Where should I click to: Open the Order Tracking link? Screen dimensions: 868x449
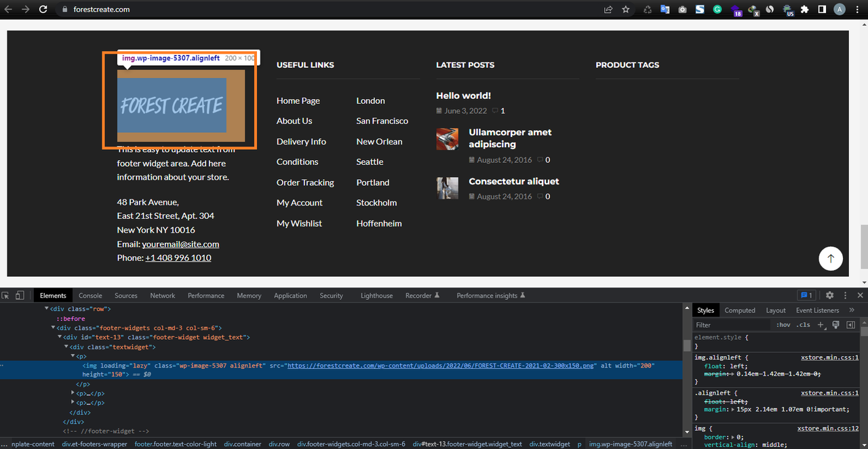pyautogui.click(x=305, y=182)
